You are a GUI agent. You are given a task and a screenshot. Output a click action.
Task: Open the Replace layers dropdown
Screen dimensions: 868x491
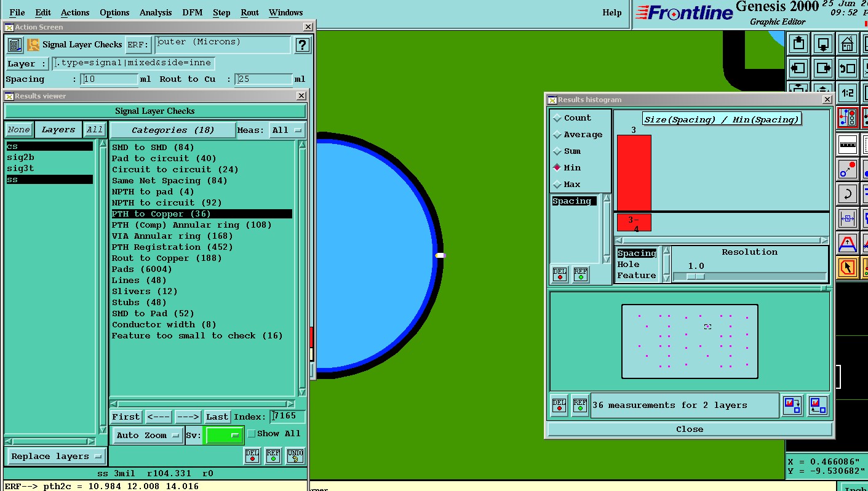(56, 457)
